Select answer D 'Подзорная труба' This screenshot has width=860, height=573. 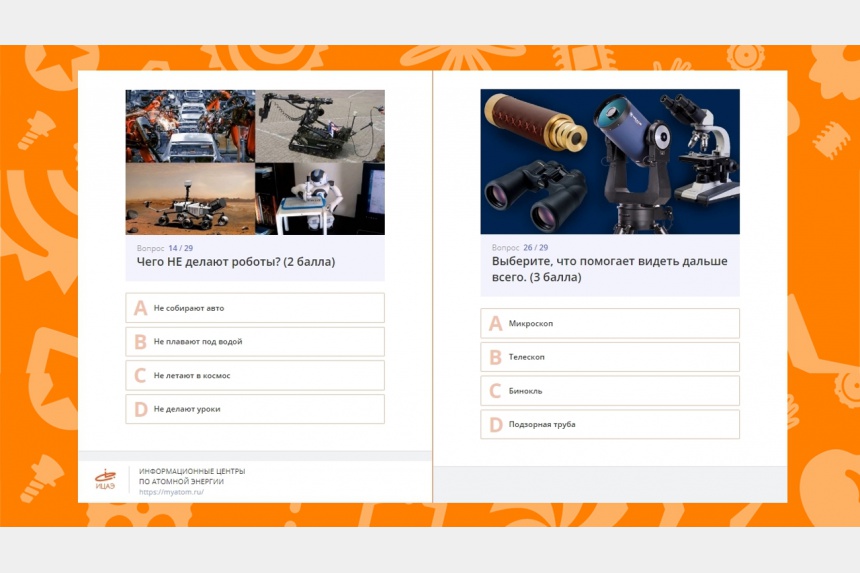click(610, 424)
